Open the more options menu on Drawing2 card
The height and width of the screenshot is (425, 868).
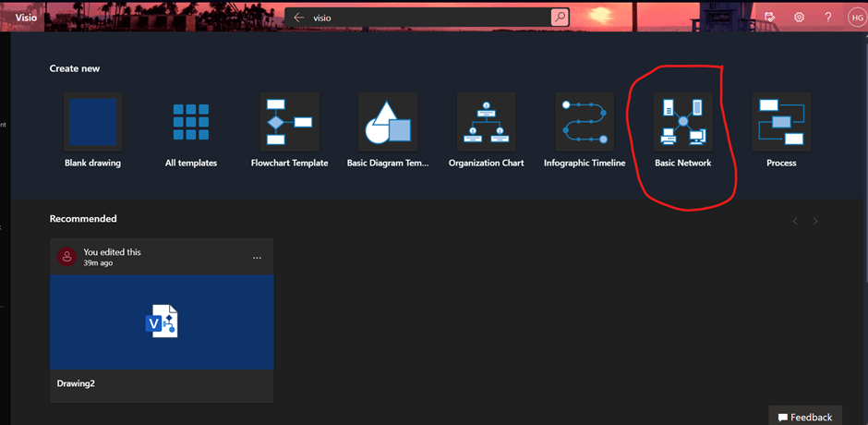point(257,258)
